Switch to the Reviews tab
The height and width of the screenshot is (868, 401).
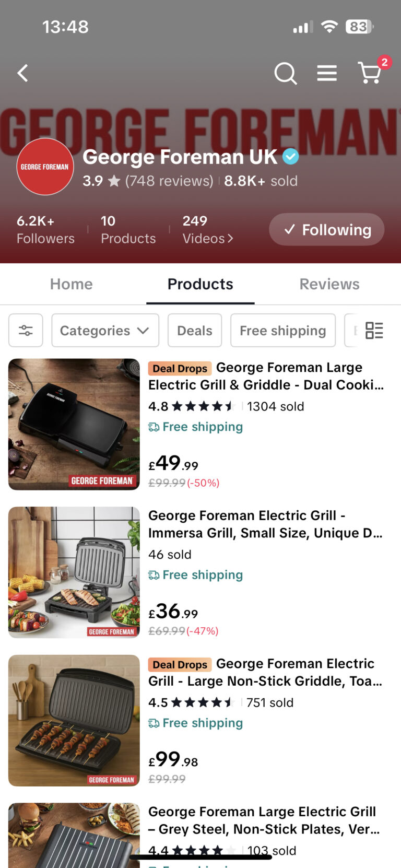tap(329, 284)
